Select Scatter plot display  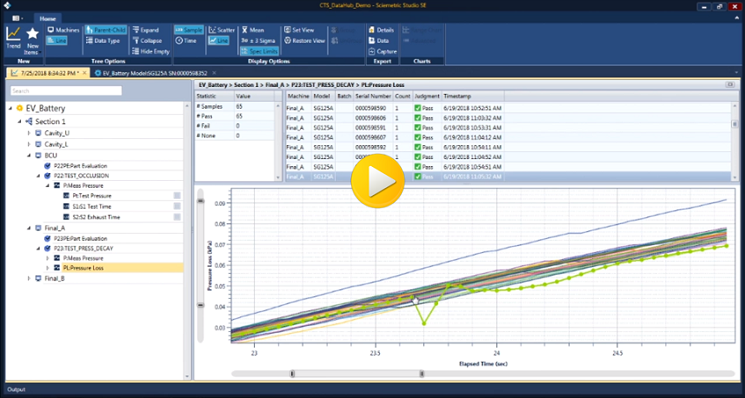[221, 30]
